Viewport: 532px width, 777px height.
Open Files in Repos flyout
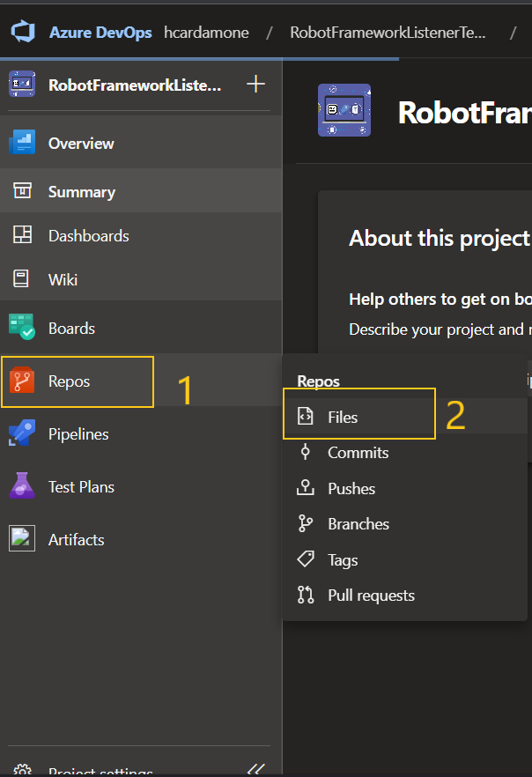pos(342,417)
